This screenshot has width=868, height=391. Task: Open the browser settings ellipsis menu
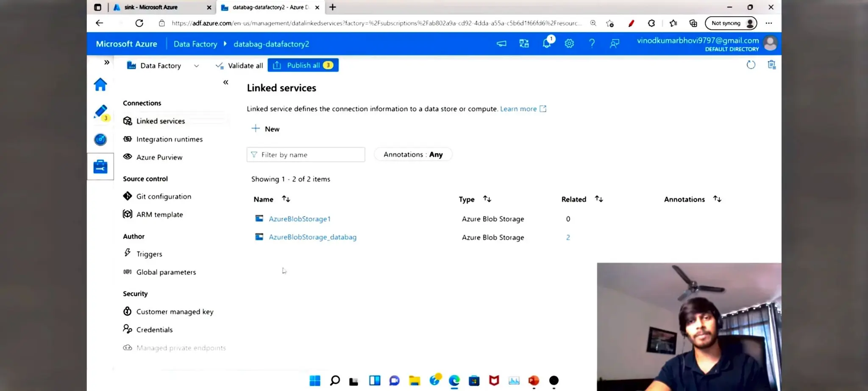[x=769, y=23]
